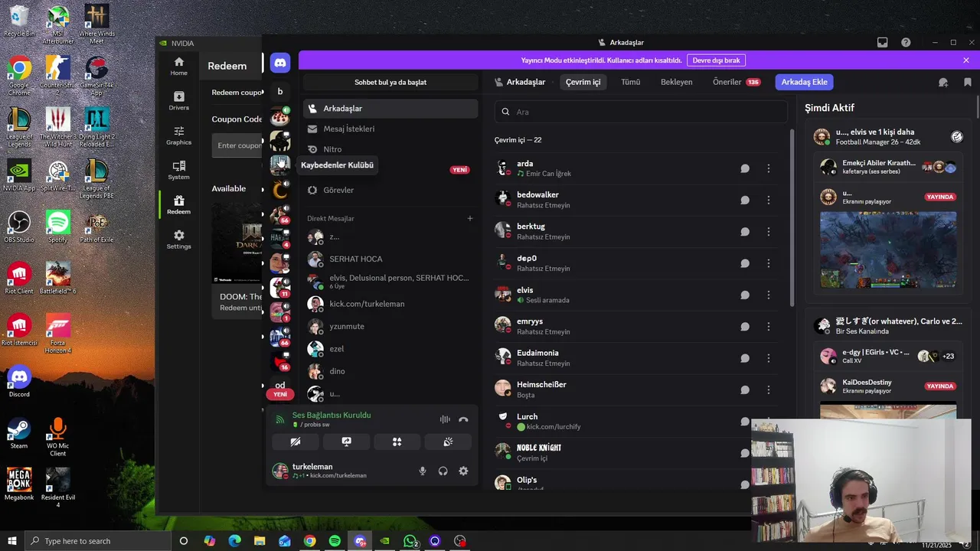Start a new group DM icon
Image resolution: width=980 pixels, height=551 pixels.
943,82
